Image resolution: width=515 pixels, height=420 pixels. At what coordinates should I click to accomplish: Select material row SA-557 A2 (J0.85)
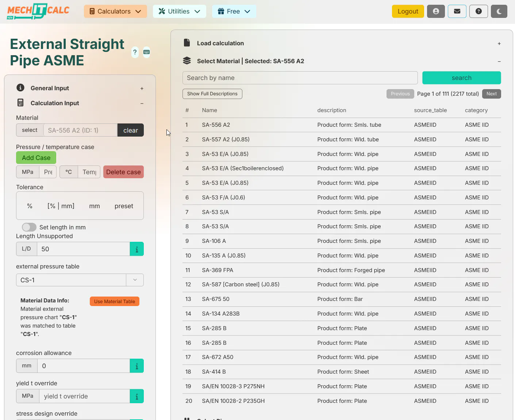coord(342,140)
